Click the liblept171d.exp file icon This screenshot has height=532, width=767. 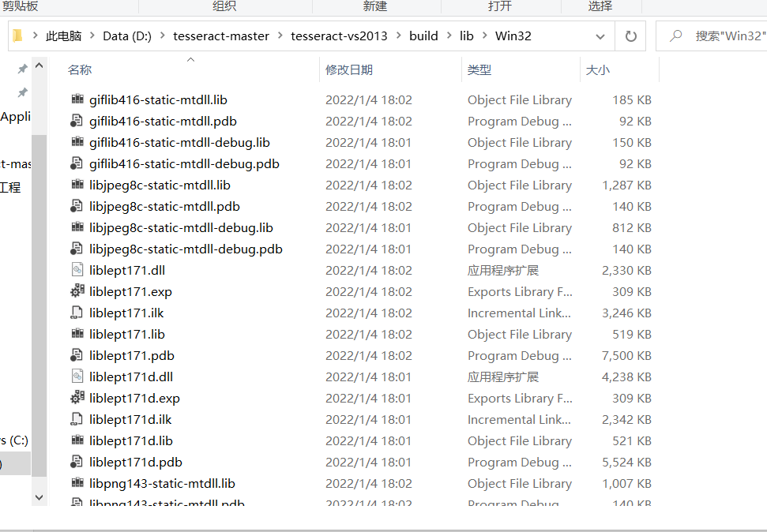click(77, 399)
